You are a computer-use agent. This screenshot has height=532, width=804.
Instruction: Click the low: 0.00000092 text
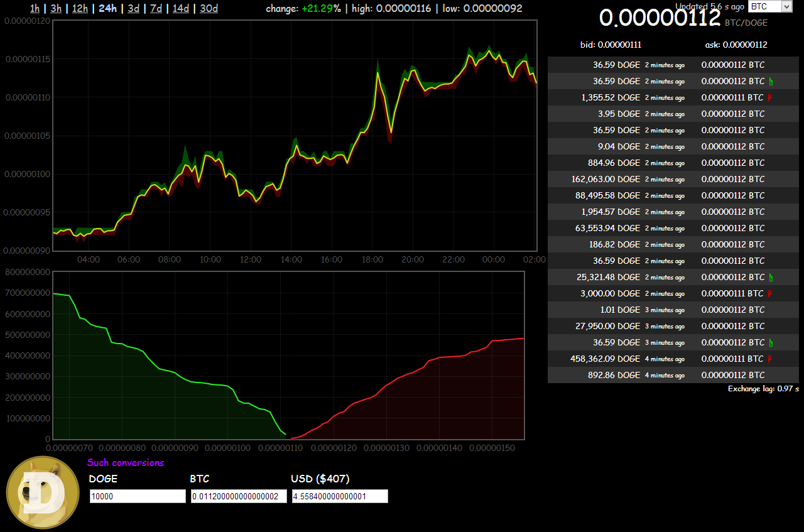(482, 9)
